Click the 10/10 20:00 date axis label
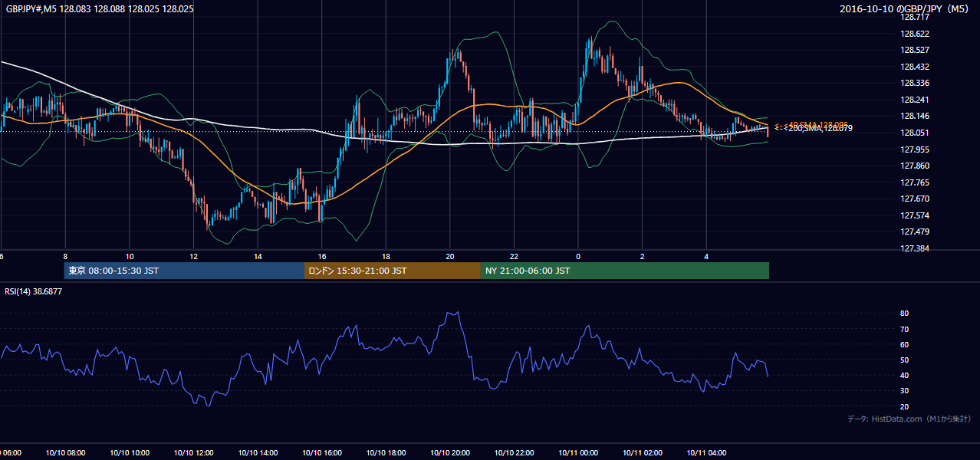Screen dimensions: 980x460 450,453
